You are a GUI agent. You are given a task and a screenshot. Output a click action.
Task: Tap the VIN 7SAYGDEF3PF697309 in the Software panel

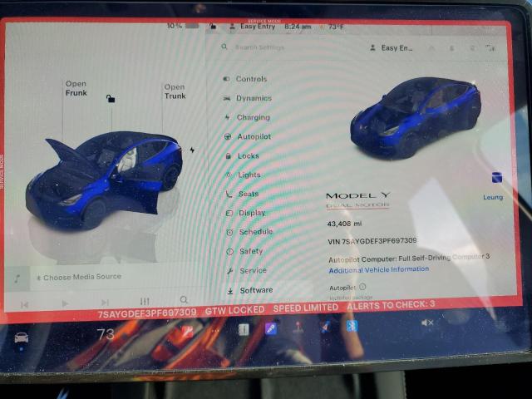372,241
